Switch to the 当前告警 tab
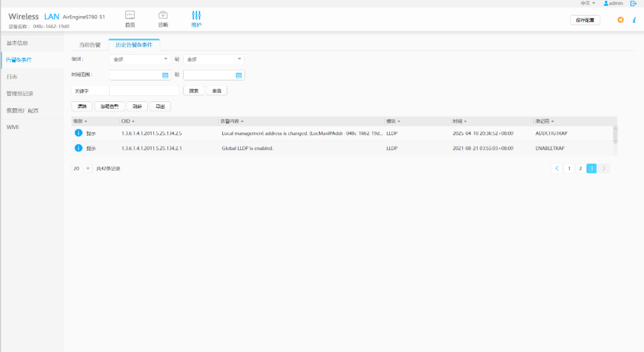 [90, 45]
